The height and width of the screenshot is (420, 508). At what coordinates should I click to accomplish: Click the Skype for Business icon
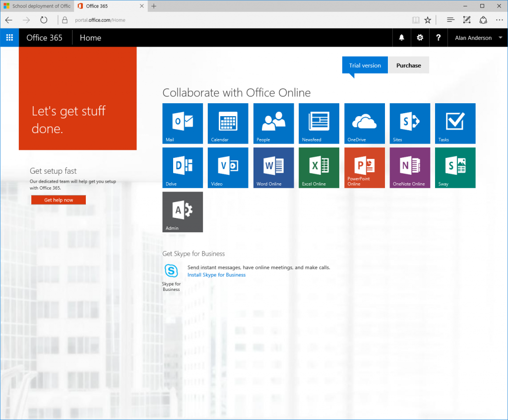(171, 271)
